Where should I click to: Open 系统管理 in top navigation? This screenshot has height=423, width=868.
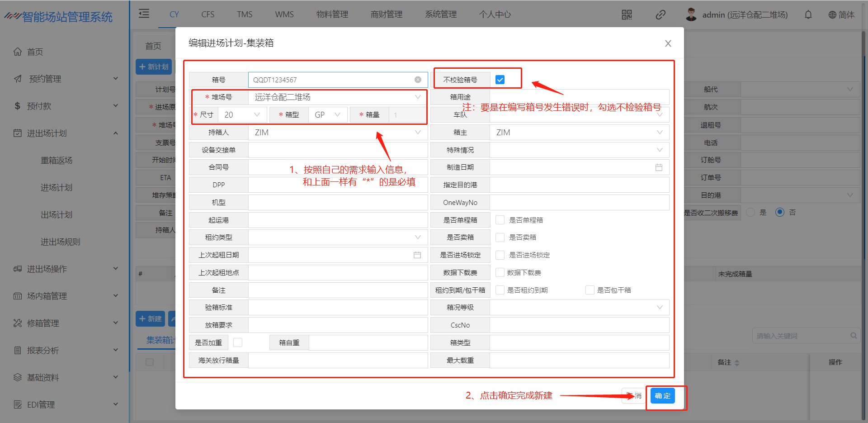tap(440, 14)
